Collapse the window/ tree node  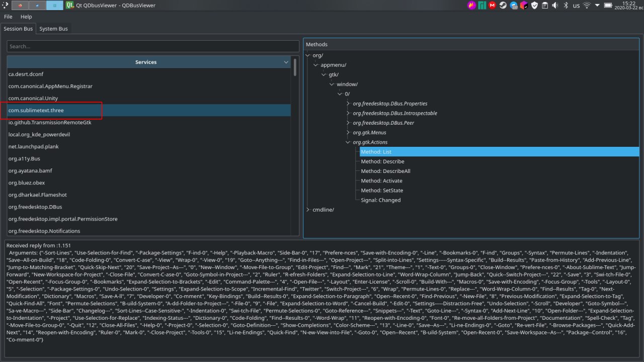pos(332,84)
